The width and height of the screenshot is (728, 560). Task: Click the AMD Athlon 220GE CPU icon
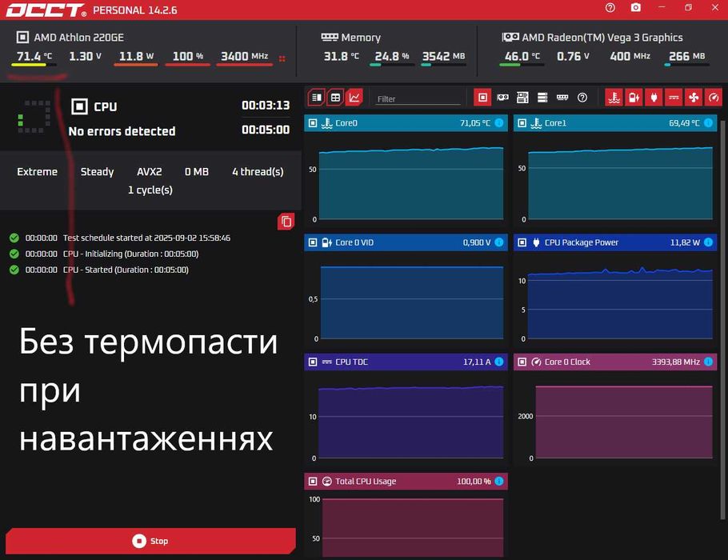pos(22,37)
